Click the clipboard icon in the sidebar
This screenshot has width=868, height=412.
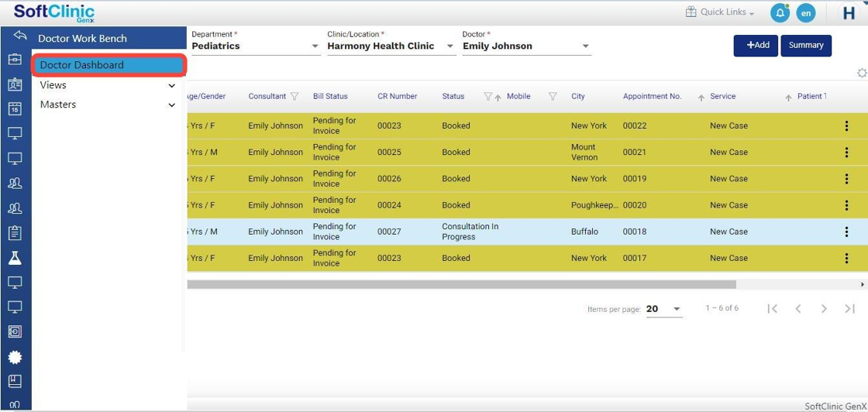(15, 233)
